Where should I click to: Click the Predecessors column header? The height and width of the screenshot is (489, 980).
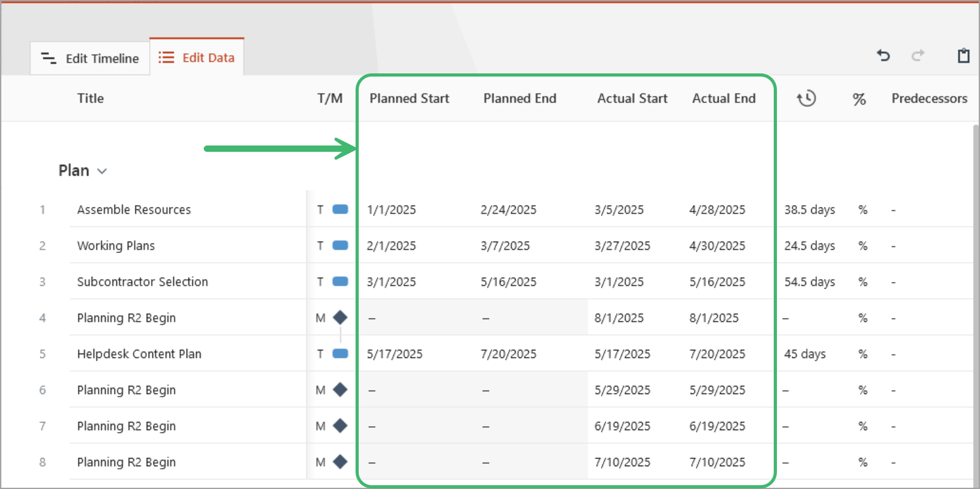[929, 99]
